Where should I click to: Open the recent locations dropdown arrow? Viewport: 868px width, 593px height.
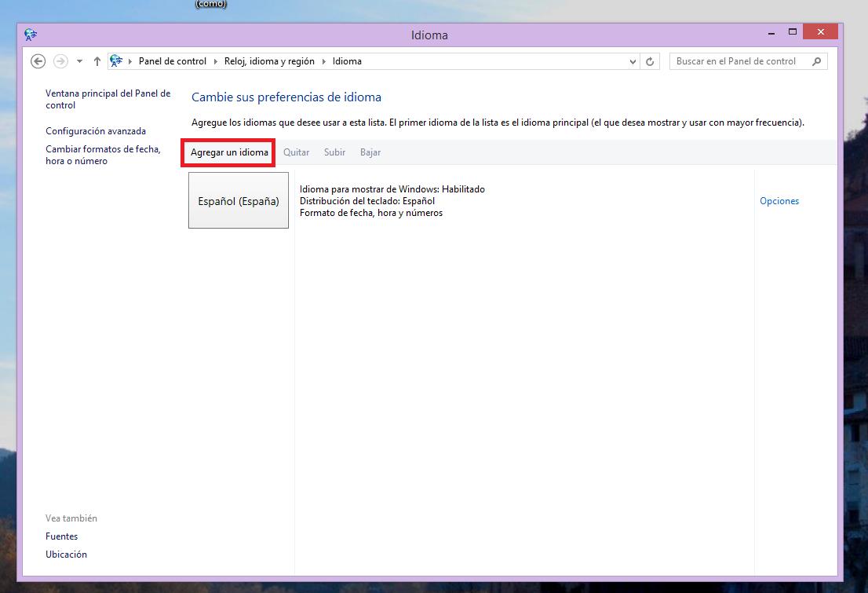click(x=79, y=61)
